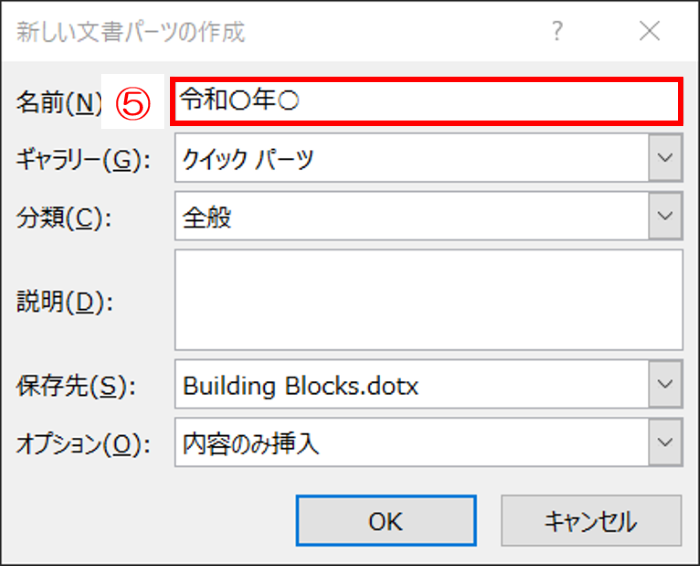Image resolution: width=700 pixels, height=566 pixels.
Task: Click the 説明(D) label
Action: pos(64,302)
